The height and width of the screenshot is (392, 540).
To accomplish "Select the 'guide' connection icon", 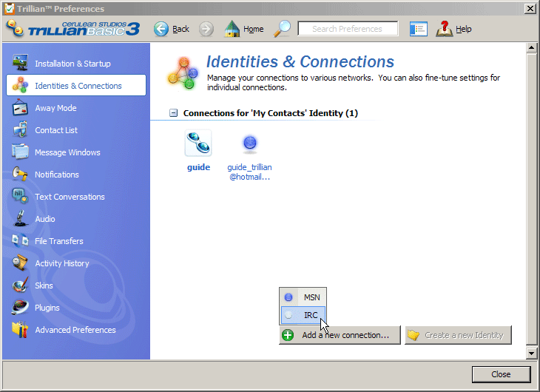I will pyautogui.click(x=198, y=143).
